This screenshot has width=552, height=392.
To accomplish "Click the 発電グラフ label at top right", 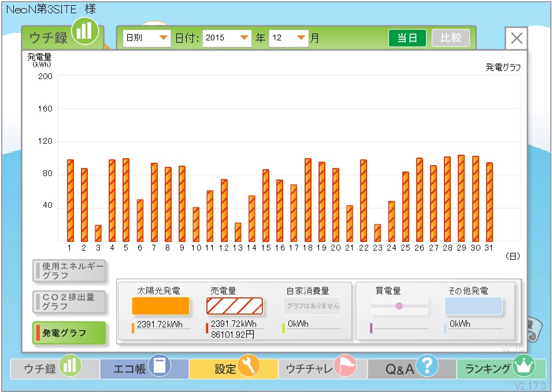I will click(x=503, y=67).
